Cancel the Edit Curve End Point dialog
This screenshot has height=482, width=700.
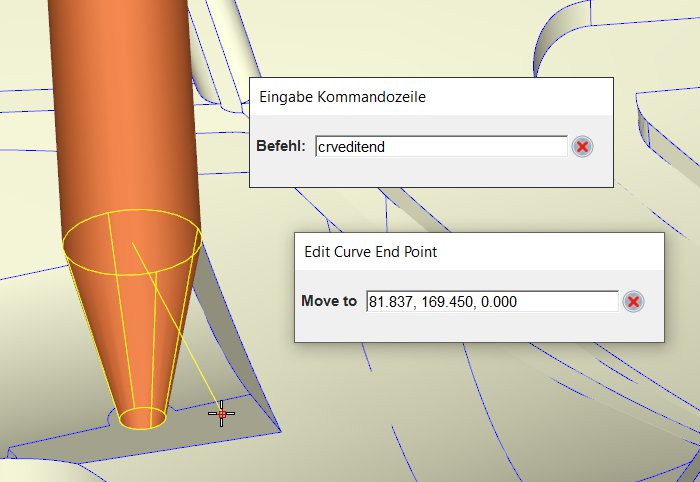[633, 301]
